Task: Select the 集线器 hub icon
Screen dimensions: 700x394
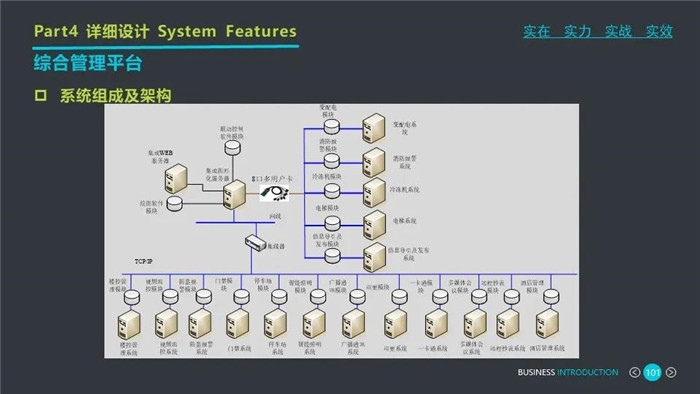Action: (255, 242)
